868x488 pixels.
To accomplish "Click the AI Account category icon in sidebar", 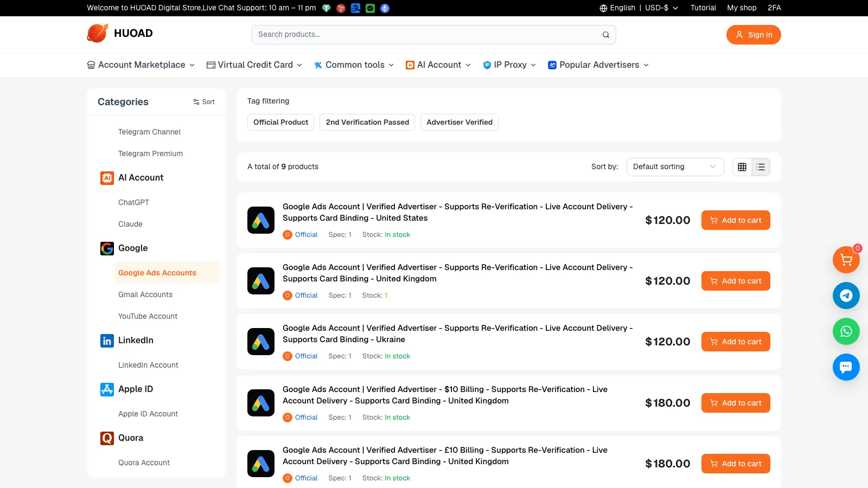I will click(107, 178).
